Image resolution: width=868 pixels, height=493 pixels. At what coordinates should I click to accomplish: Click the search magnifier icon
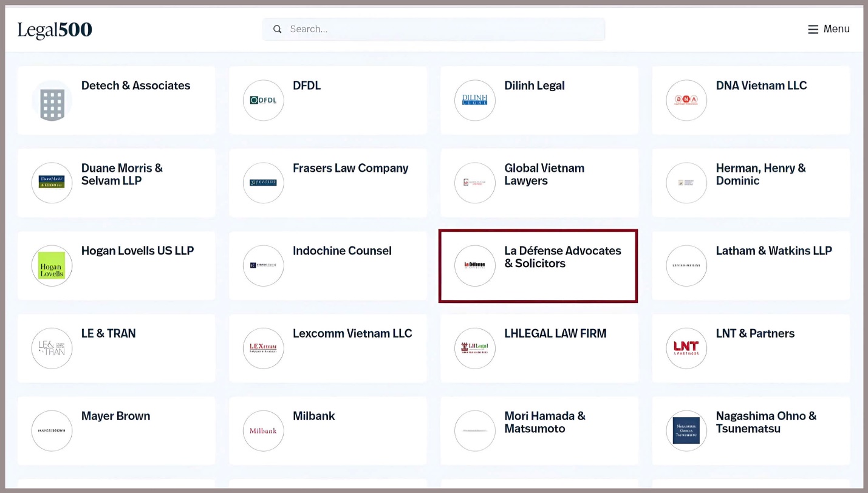pos(278,29)
